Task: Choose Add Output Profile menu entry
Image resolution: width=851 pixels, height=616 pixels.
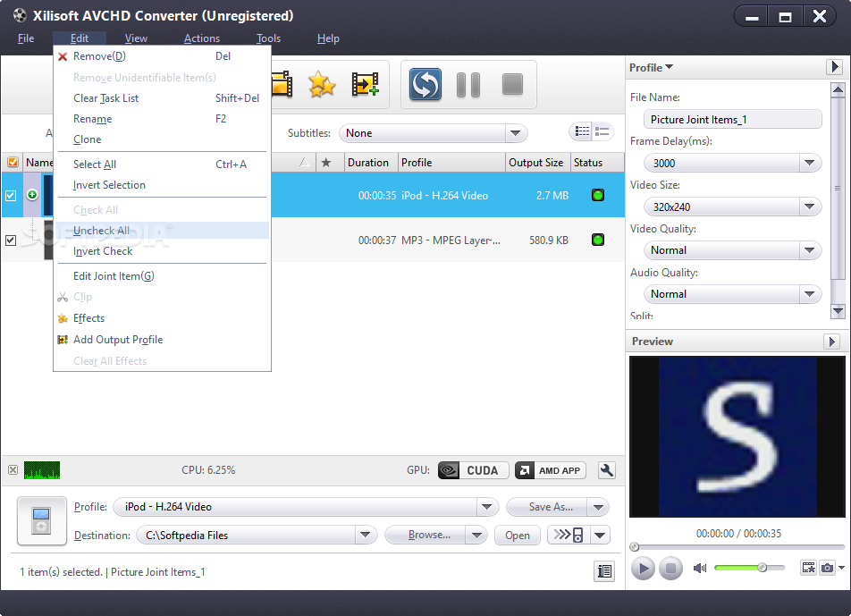Action: [163, 340]
